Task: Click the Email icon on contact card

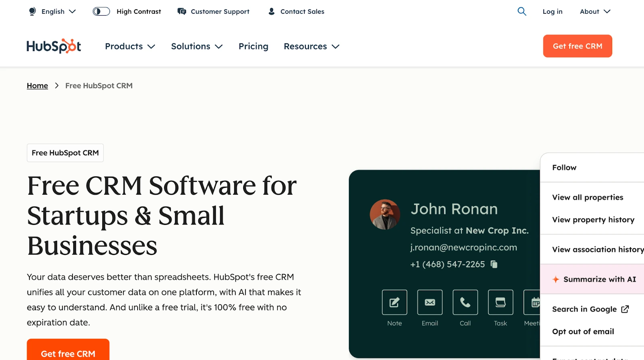Action: tap(430, 302)
